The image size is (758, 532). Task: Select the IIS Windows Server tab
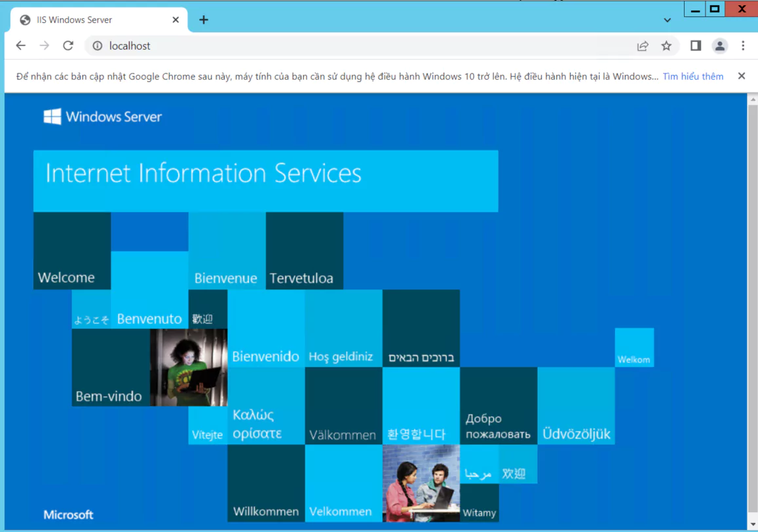(99, 20)
